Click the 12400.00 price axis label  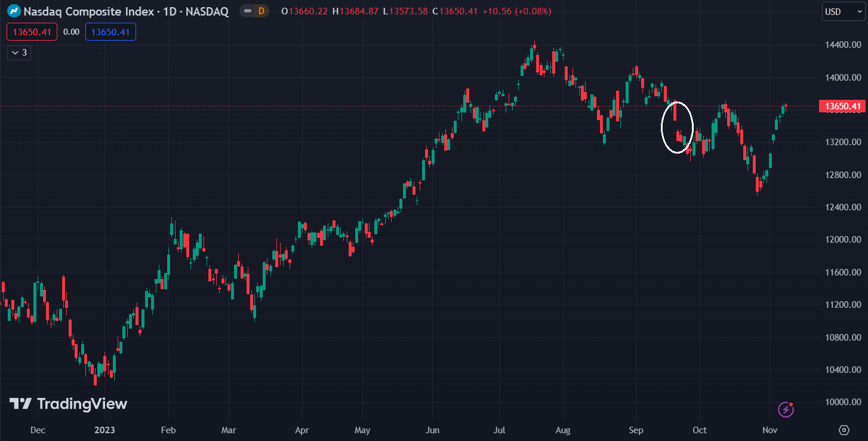(x=843, y=207)
